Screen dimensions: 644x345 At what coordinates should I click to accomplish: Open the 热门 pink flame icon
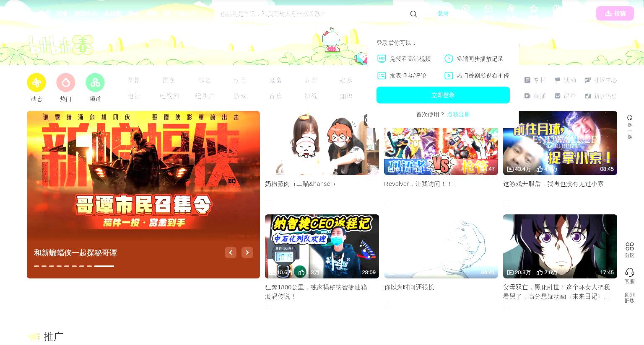click(66, 82)
